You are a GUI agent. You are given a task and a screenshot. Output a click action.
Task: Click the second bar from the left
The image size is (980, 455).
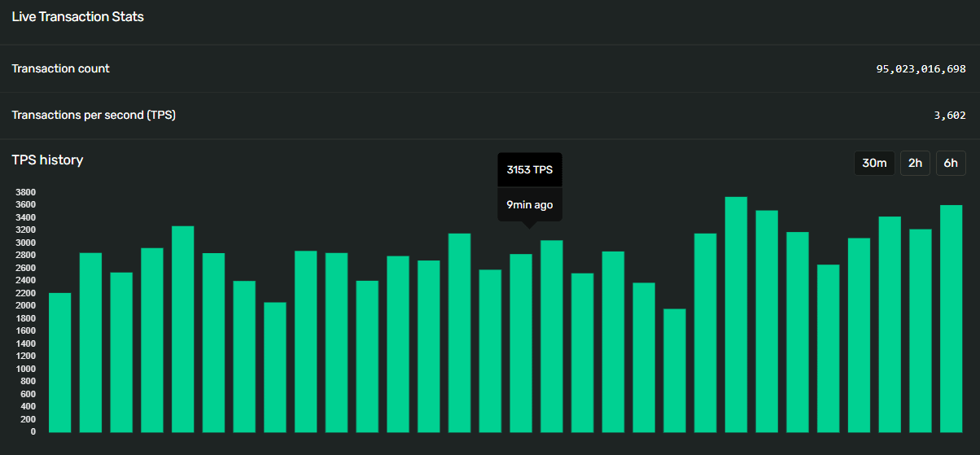(90, 342)
